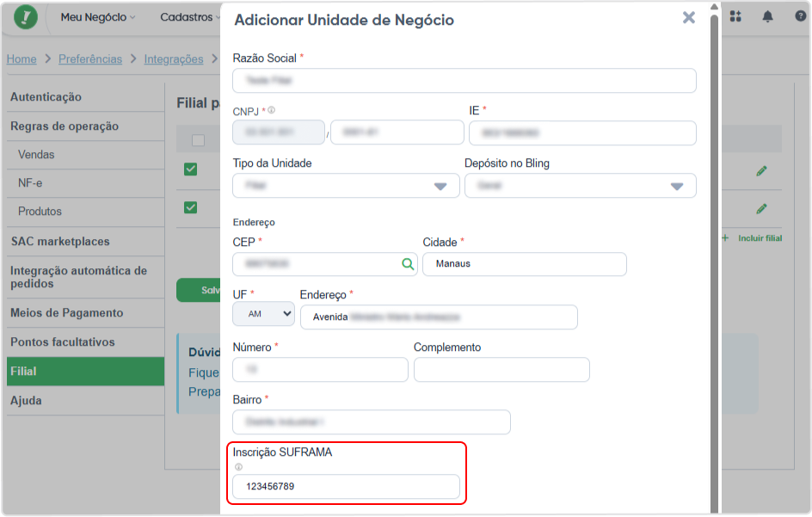Screen dimensions: 812x517
Task: Open the apps grid icon in header
Action: click(x=735, y=16)
